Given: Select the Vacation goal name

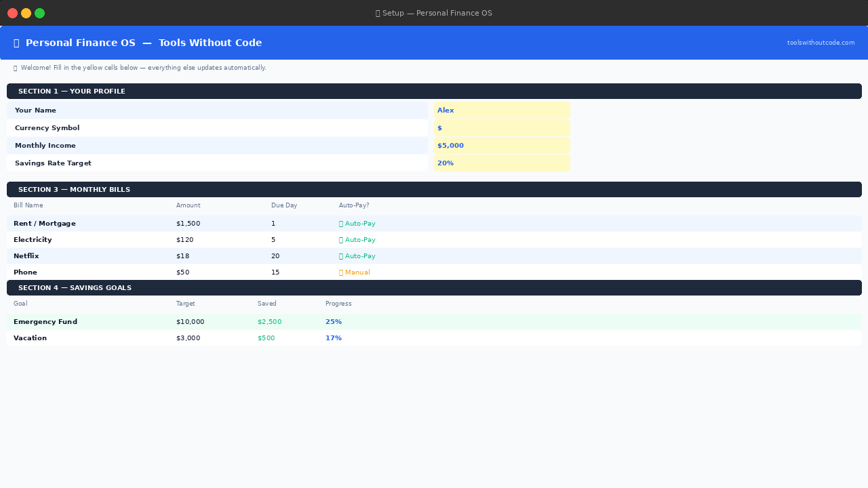Looking at the screenshot, I should click(30, 338).
